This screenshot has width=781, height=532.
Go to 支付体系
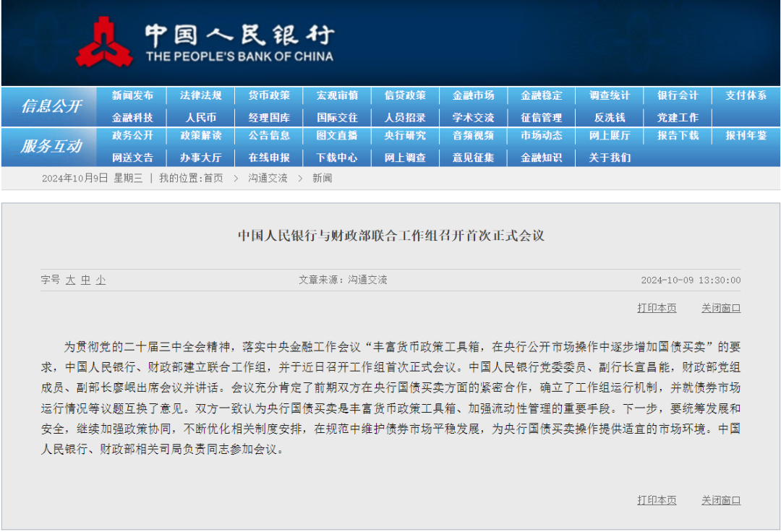(x=746, y=95)
